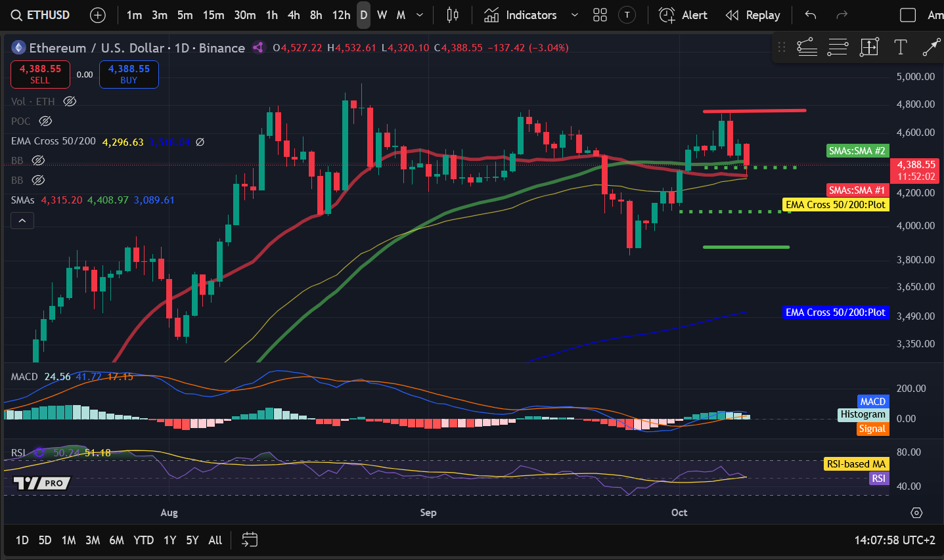Start bar Replay mode
944x560 pixels.
tap(752, 15)
